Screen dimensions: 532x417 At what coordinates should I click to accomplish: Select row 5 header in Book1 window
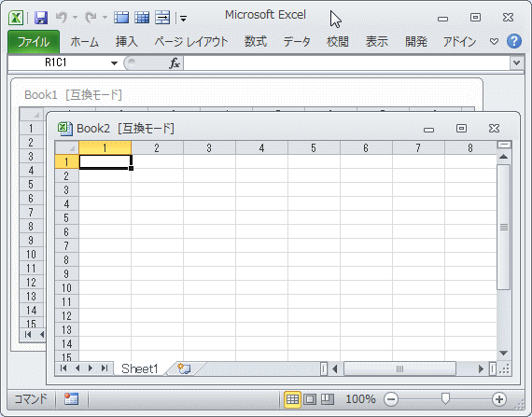point(31,185)
